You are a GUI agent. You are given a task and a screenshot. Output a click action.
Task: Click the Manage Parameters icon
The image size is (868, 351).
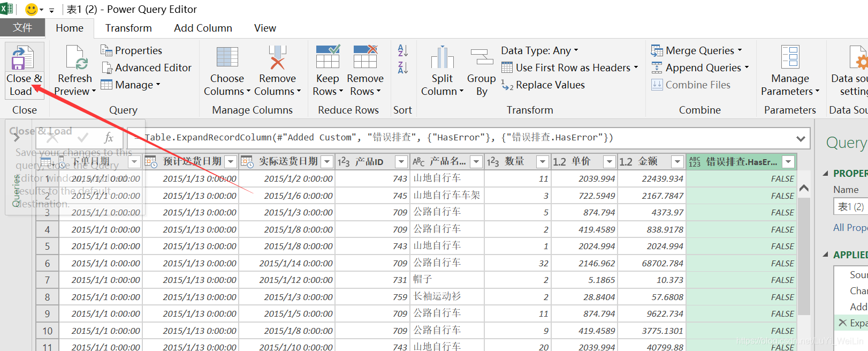790,58
